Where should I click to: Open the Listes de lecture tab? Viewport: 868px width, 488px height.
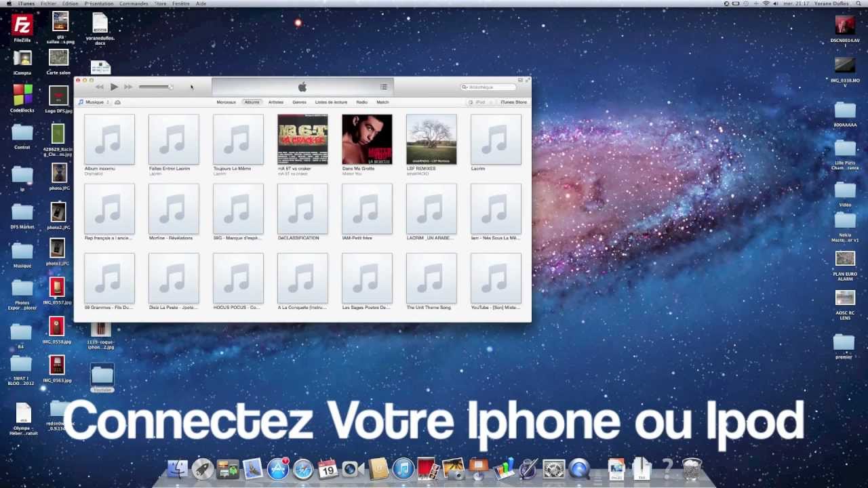coord(331,102)
